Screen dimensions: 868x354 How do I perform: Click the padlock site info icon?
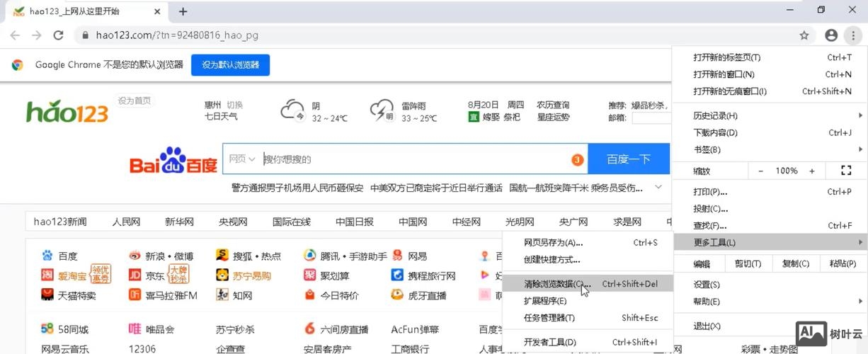point(84,35)
